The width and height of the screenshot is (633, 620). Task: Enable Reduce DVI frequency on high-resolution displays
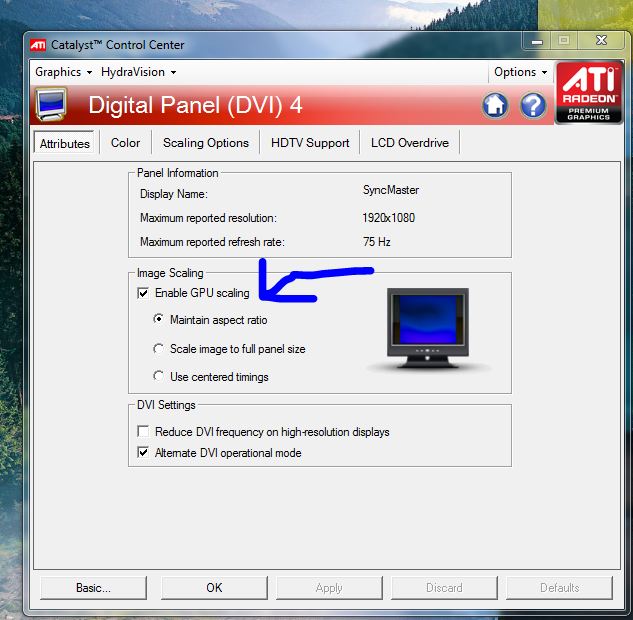pyautogui.click(x=143, y=431)
